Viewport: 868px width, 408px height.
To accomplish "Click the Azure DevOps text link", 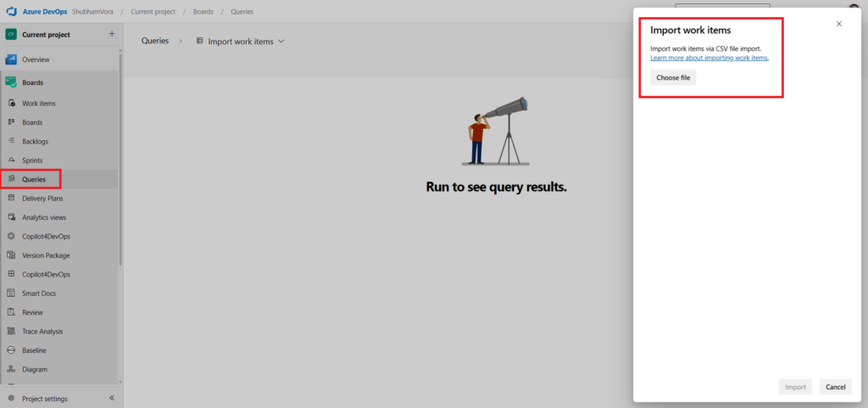I will click(45, 11).
